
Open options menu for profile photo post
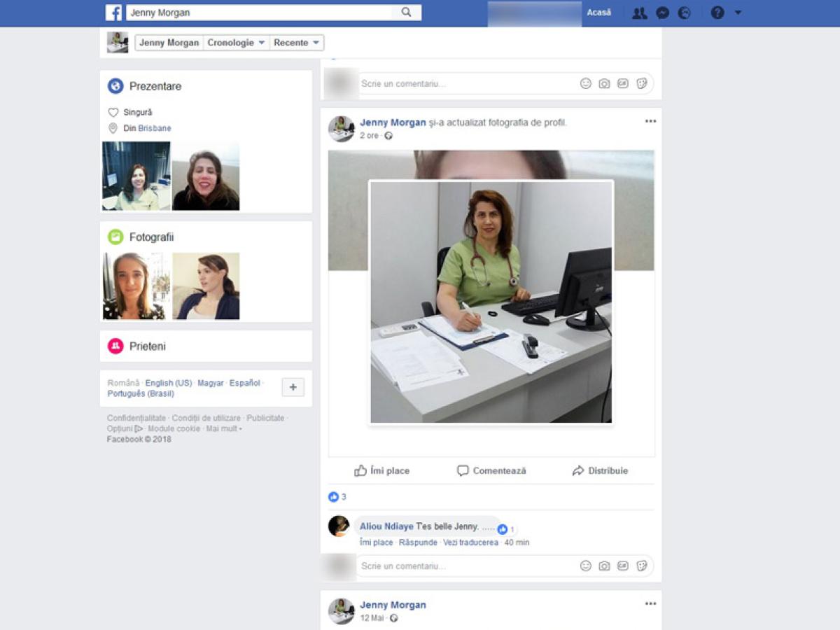click(x=650, y=121)
